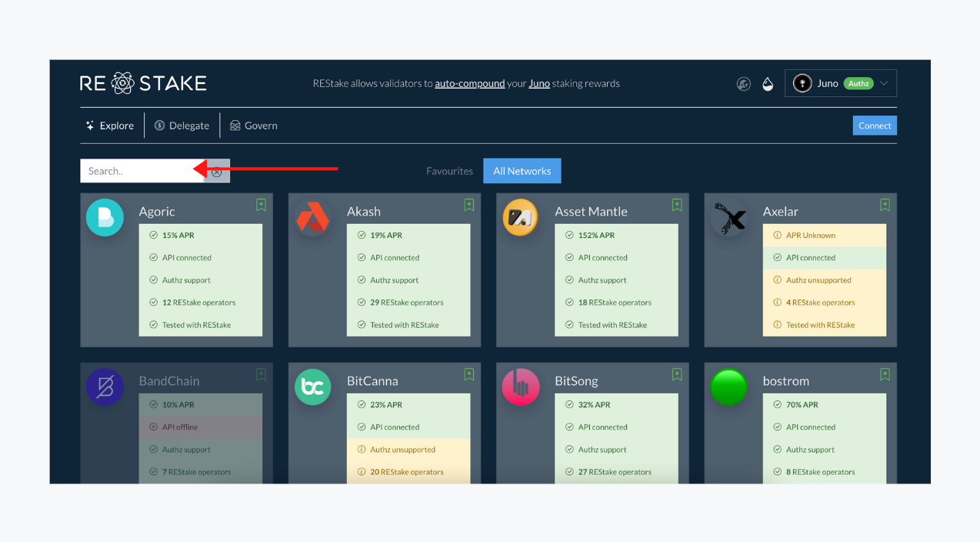Show the Favourites networks filter
This screenshot has width=980, height=542.
450,171
